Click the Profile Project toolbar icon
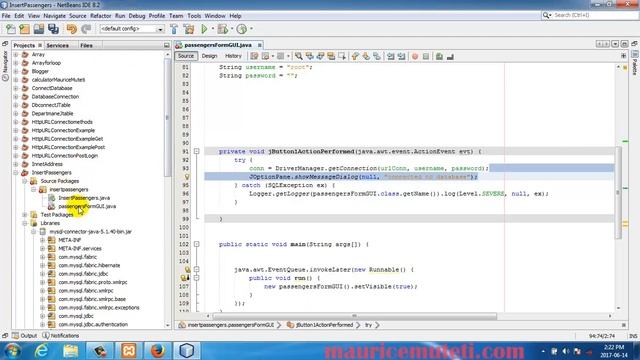The height and width of the screenshot is (360, 640). [242, 29]
